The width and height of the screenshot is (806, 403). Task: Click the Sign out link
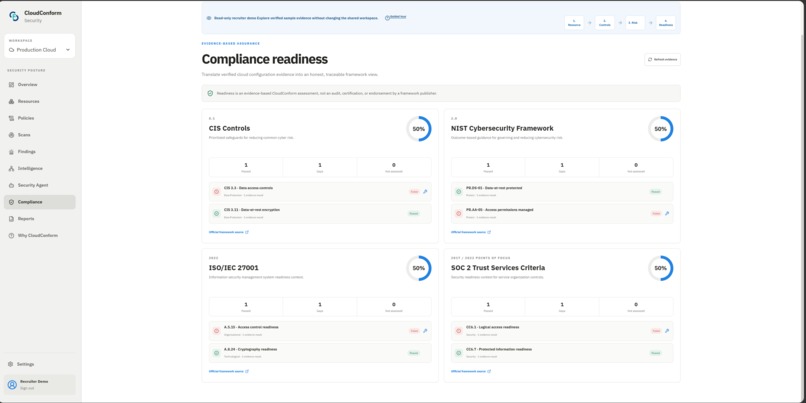click(27, 388)
